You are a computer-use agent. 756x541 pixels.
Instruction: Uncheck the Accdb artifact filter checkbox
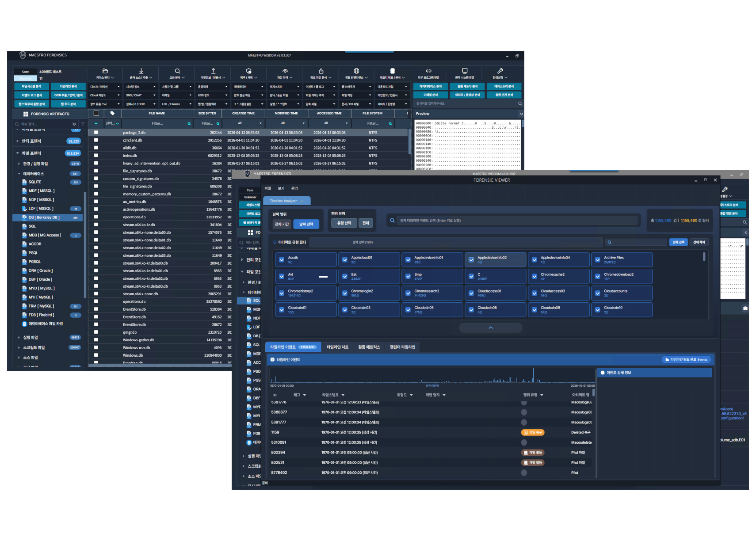tap(282, 259)
